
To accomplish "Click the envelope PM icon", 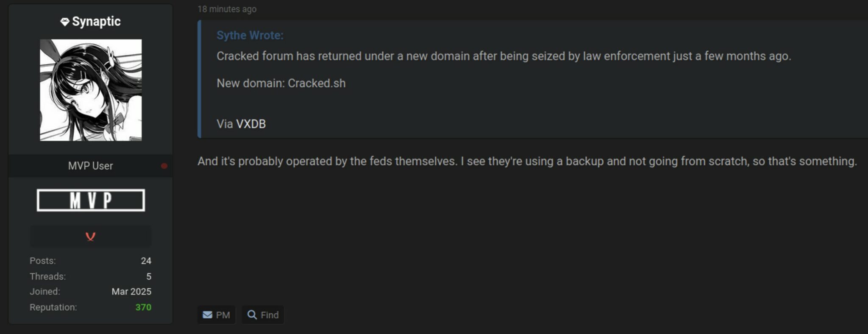I will (x=207, y=315).
